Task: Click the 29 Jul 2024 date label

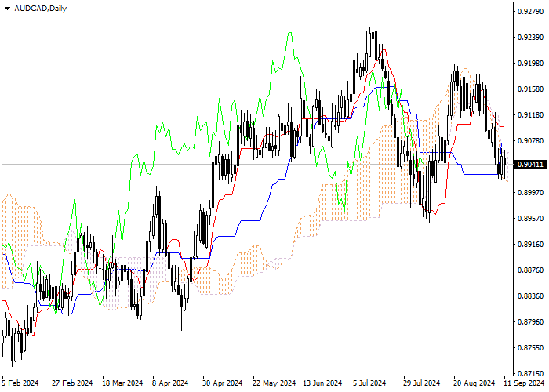Action: click(x=422, y=383)
